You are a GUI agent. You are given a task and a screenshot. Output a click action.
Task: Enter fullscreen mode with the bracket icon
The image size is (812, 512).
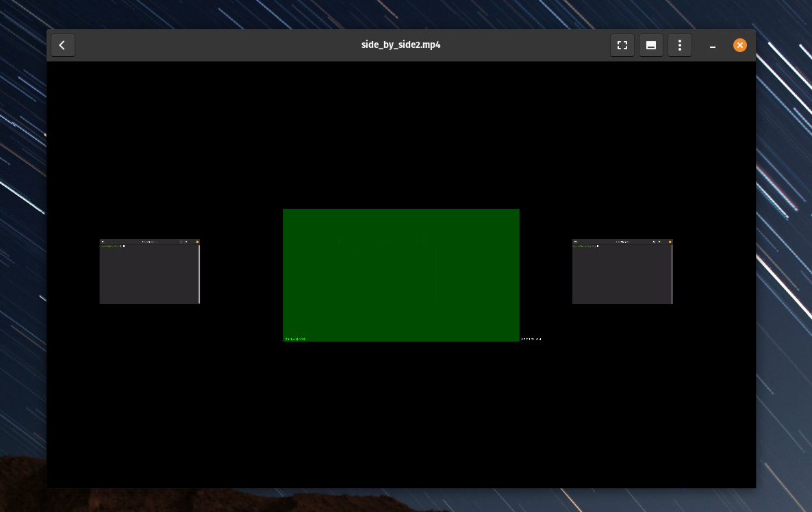pyautogui.click(x=622, y=45)
